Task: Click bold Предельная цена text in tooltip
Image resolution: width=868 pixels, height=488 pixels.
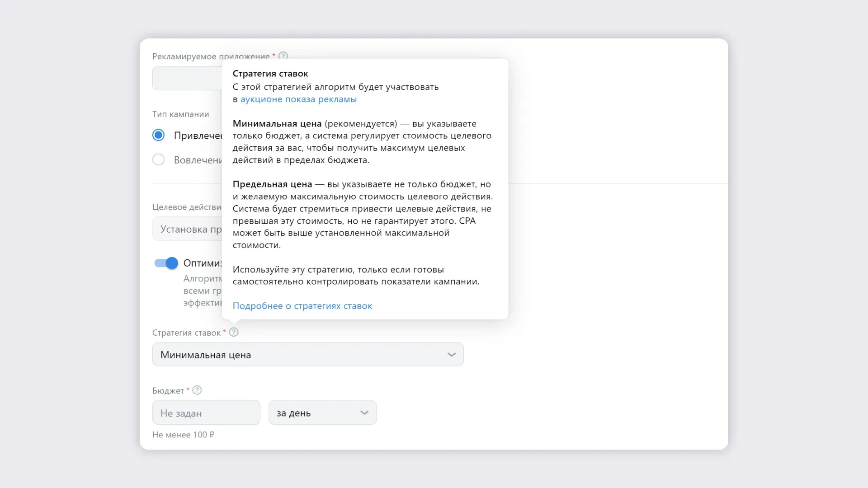Action: click(x=272, y=184)
